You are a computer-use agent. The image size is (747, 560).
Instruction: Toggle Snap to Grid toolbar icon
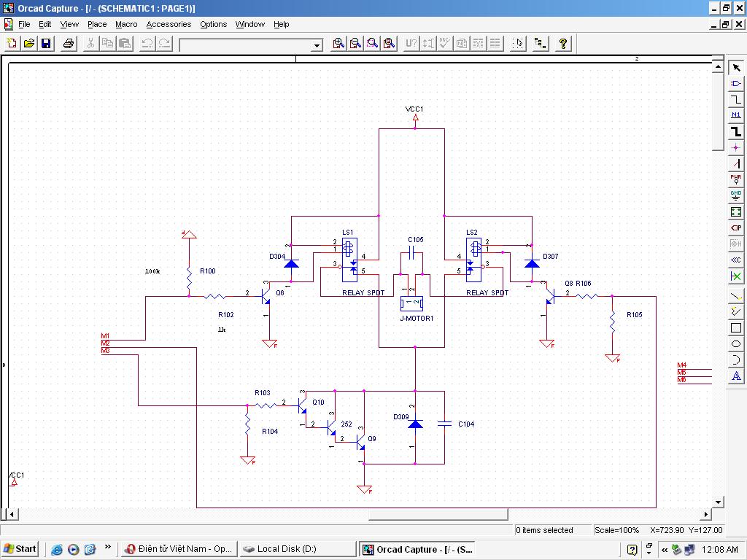[x=519, y=43]
